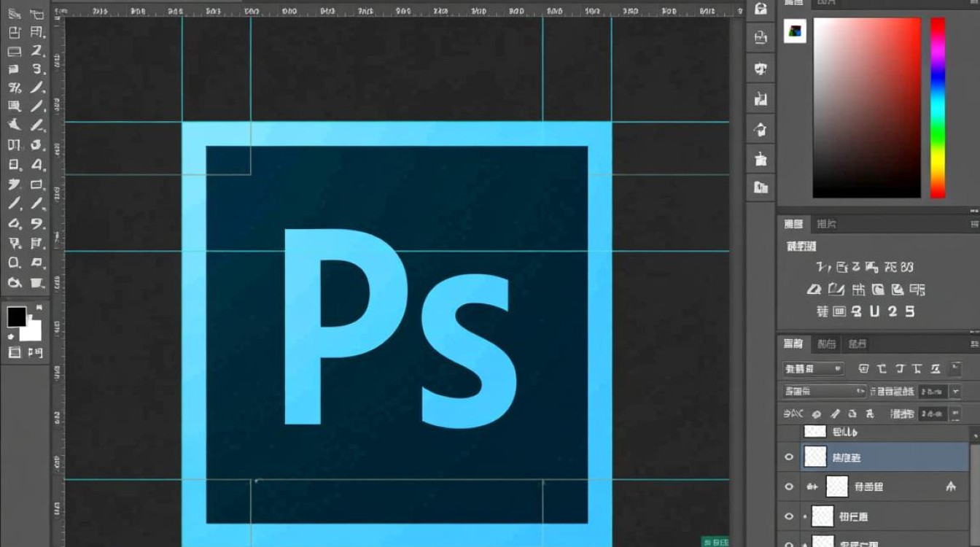Toggle the layer filtering switch at the filter row's end
The width and height of the screenshot is (980, 547).
(957, 368)
